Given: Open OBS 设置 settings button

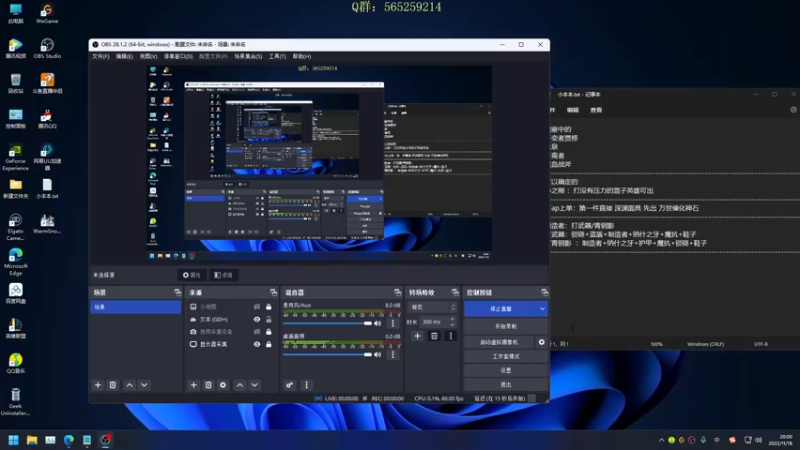Looking at the screenshot, I should 506,370.
